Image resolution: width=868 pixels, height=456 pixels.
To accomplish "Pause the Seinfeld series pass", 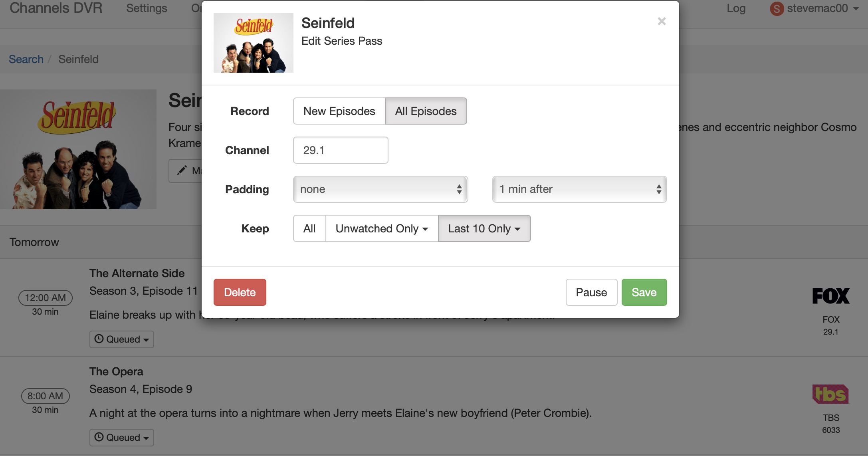I will (591, 292).
